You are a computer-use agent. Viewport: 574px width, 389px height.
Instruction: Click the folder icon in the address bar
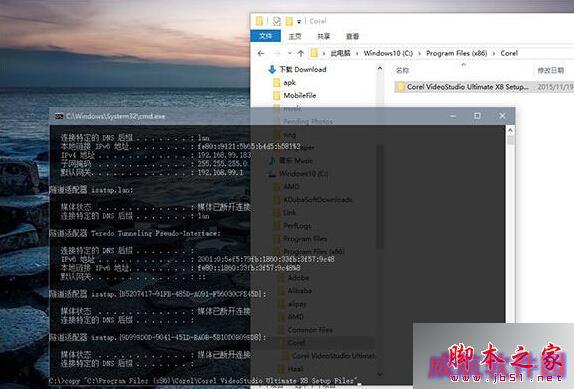[x=314, y=53]
